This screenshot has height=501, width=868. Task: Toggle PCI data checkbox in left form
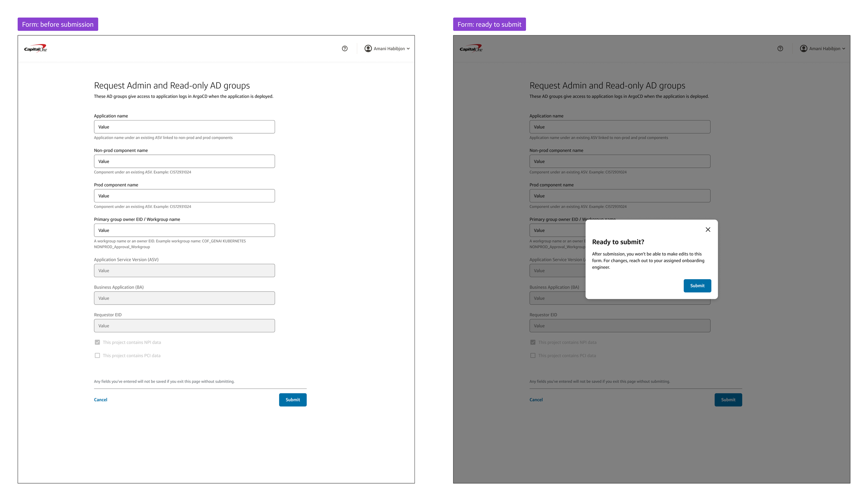(97, 356)
